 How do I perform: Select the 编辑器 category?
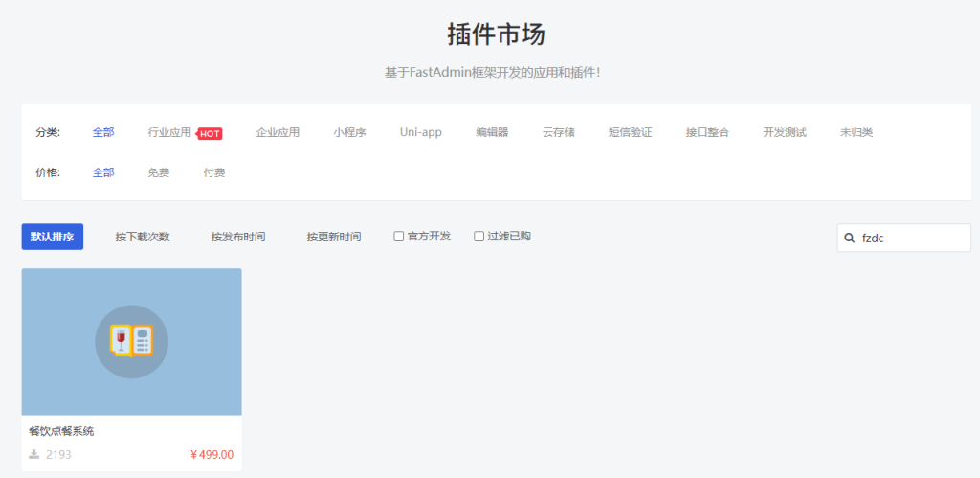tap(492, 132)
